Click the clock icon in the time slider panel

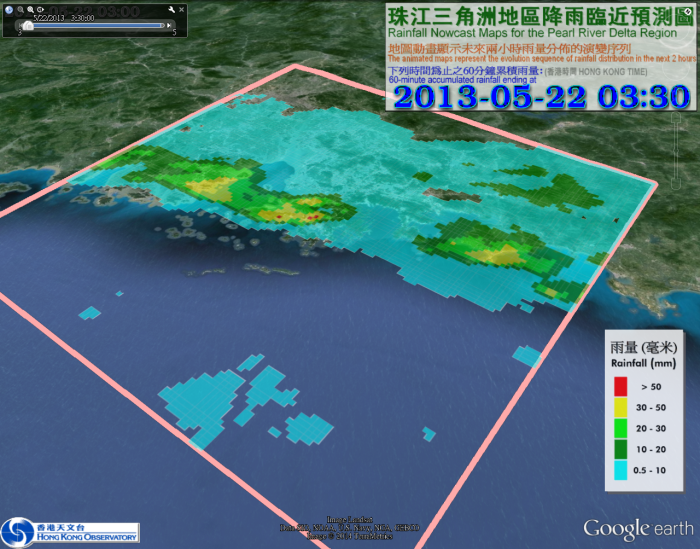9,10
